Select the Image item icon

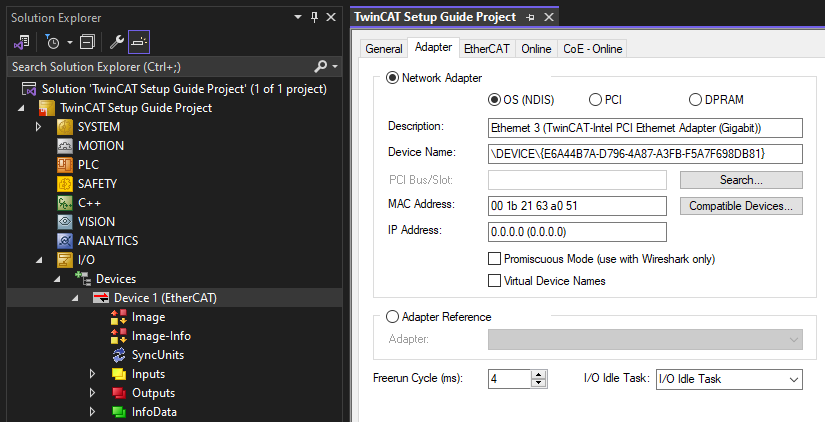tap(119, 317)
